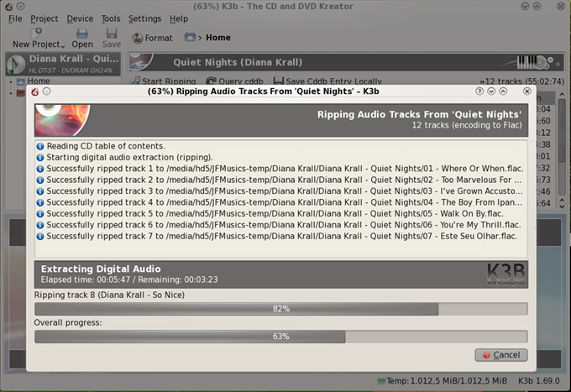Click the Temp space status bar entry

click(x=442, y=381)
